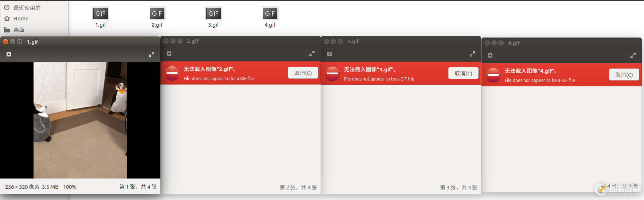Click 'File does not appear' text in 4.gif window
The width and height of the screenshot is (644, 200).
click(540, 81)
